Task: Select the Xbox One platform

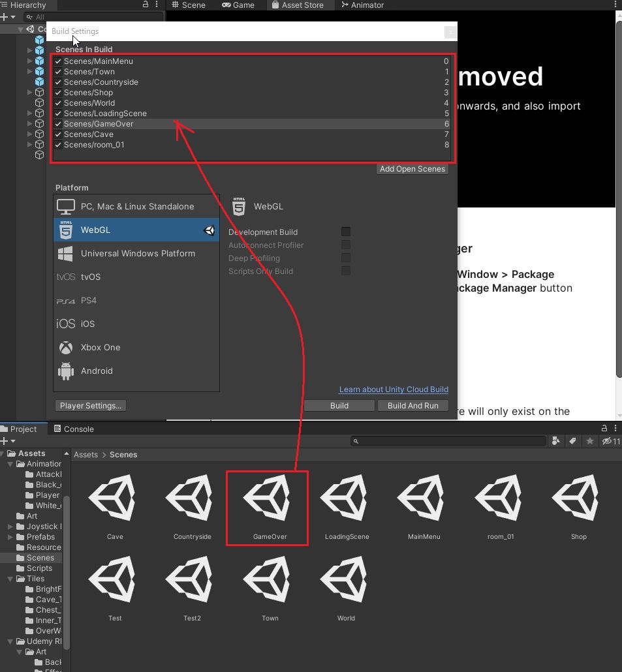Action: click(x=136, y=348)
